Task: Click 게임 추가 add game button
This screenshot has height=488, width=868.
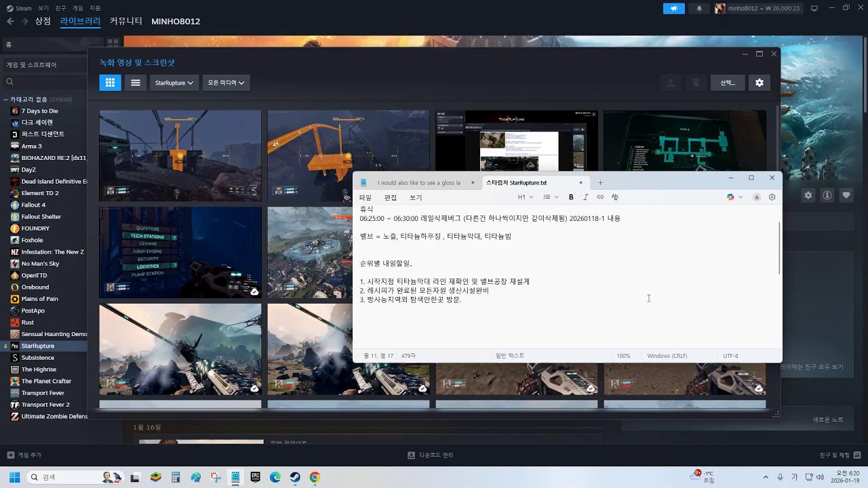Action: (24, 455)
